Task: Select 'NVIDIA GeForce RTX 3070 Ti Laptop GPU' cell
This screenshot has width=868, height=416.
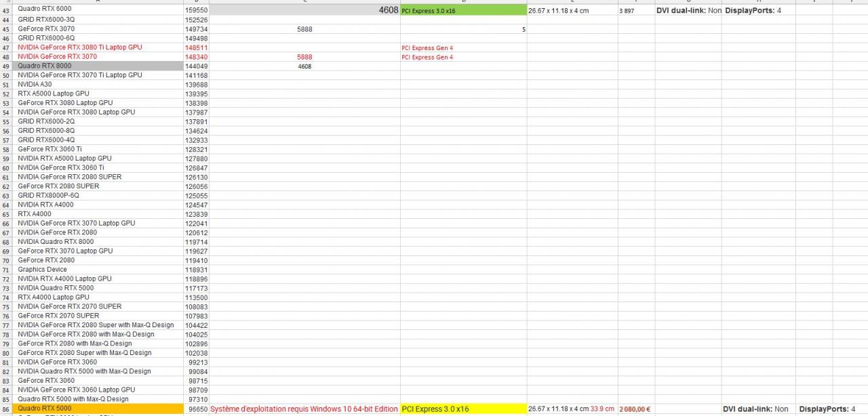Action: (x=98, y=75)
